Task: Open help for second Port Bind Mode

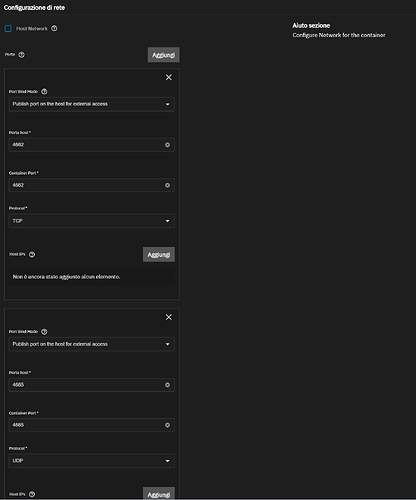Action: (44, 332)
